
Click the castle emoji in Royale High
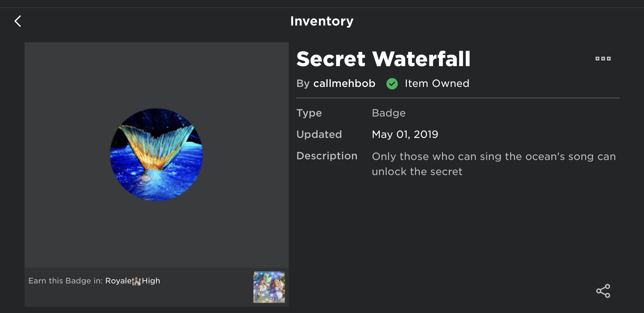click(x=136, y=281)
